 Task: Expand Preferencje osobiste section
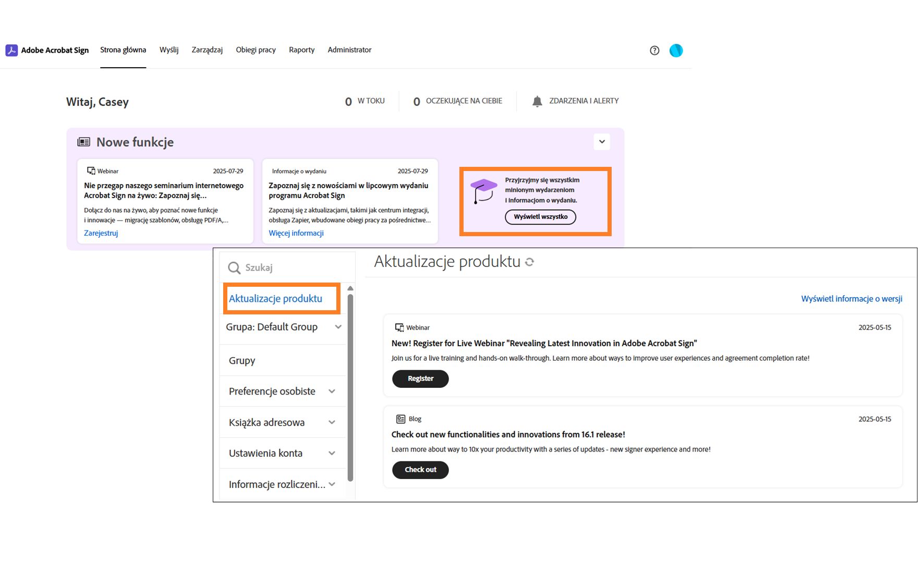point(332,392)
